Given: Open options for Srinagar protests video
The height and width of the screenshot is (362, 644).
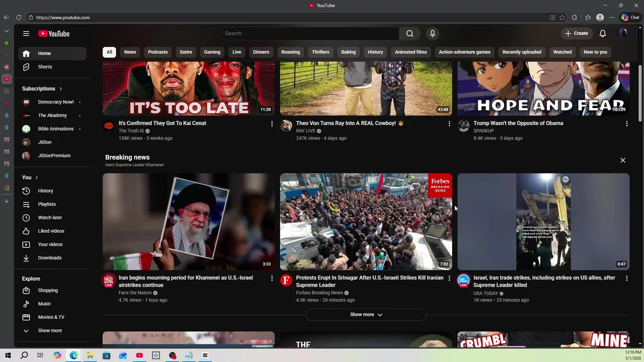Looking at the screenshot, I should point(449,278).
